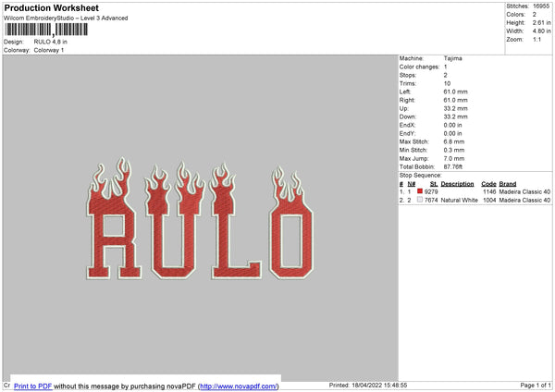Click the Natural White thread color swatch

(x=420, y=200)
